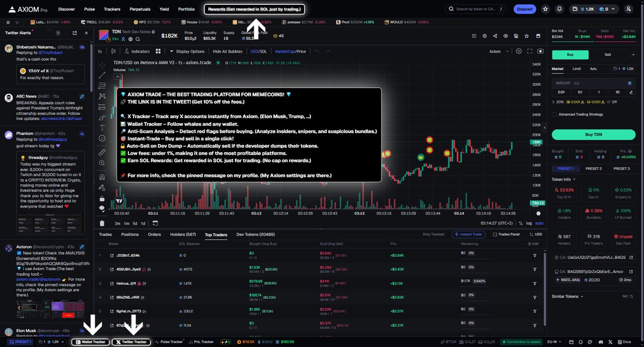The height and width of the screenshot is (347, 644).
Task: Select the ruler measure tool
Action: pyautogui.click(x=102, y=153)
